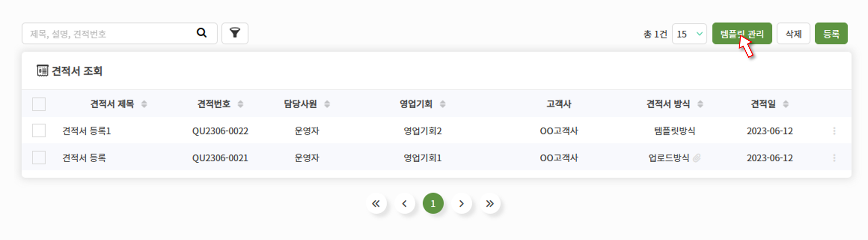Click the 템플릿 관리 button
The width and height of the screenshot is (868, 240).
pos(742,34)
